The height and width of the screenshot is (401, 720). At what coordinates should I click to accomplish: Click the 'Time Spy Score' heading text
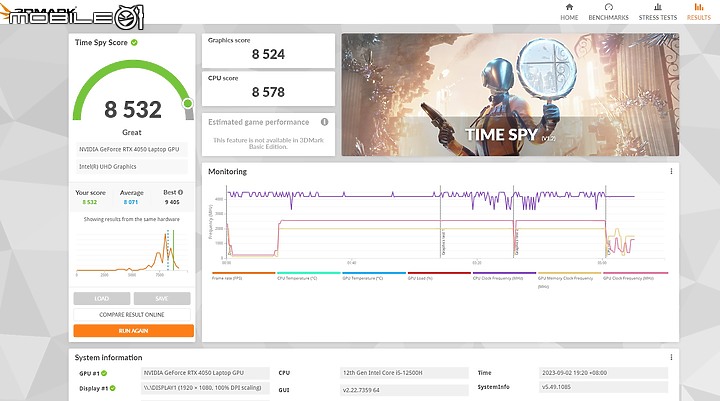(101, 42)
